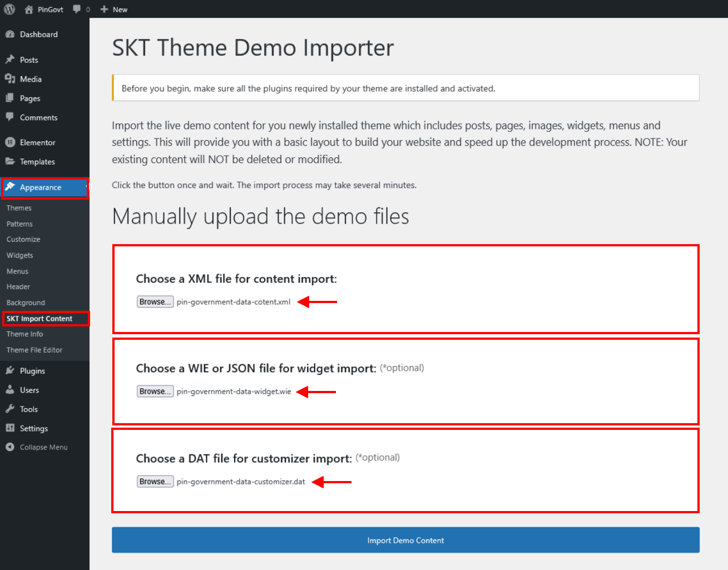
Task: Click the plus New icon in admin bar
Action: coord(104,9)
